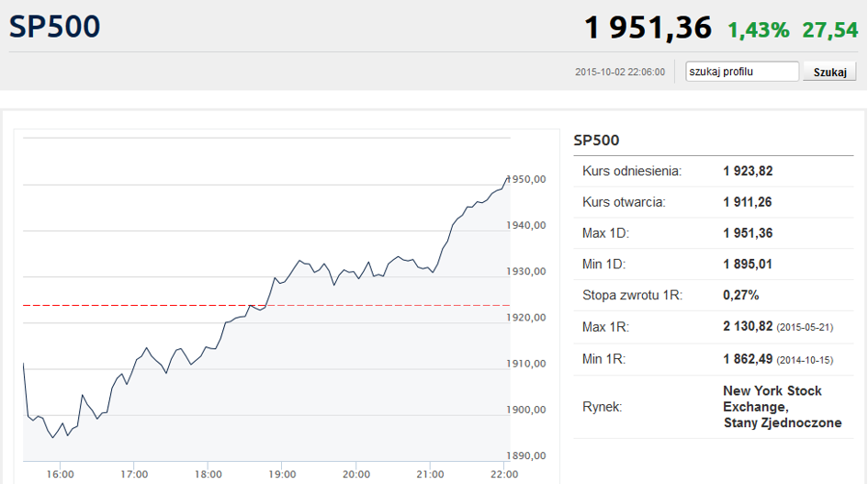Click the green 27,54 point change
This screenshot has height=484, width=868.
pos(829,30)
